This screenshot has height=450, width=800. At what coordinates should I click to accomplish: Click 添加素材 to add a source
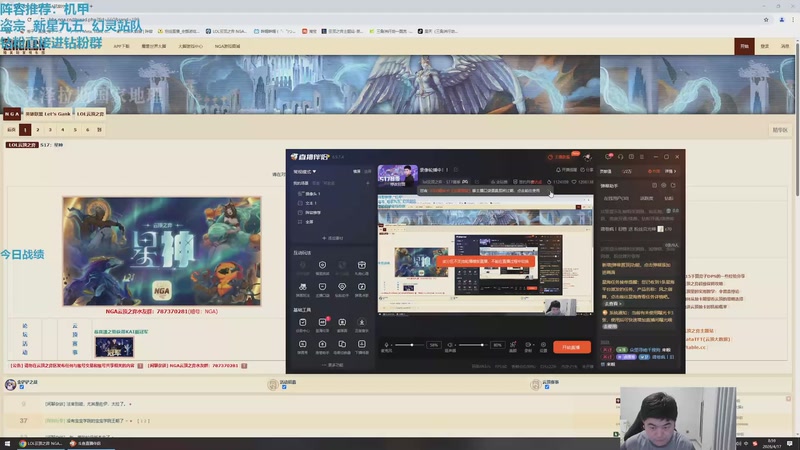point(333,238)
